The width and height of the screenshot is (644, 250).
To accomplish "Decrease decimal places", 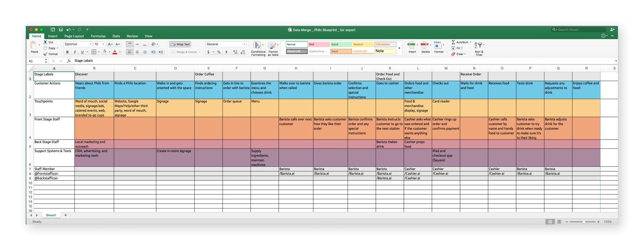I will click(243, 52).
